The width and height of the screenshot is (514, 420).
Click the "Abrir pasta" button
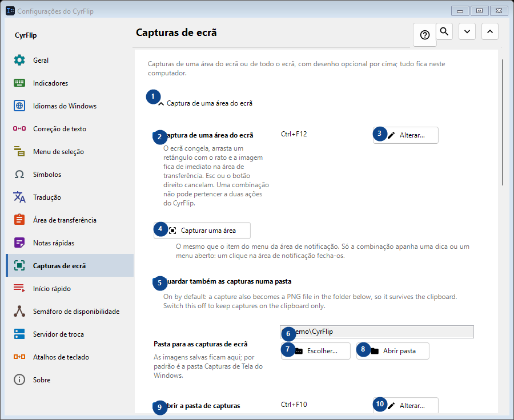point(393,351)
